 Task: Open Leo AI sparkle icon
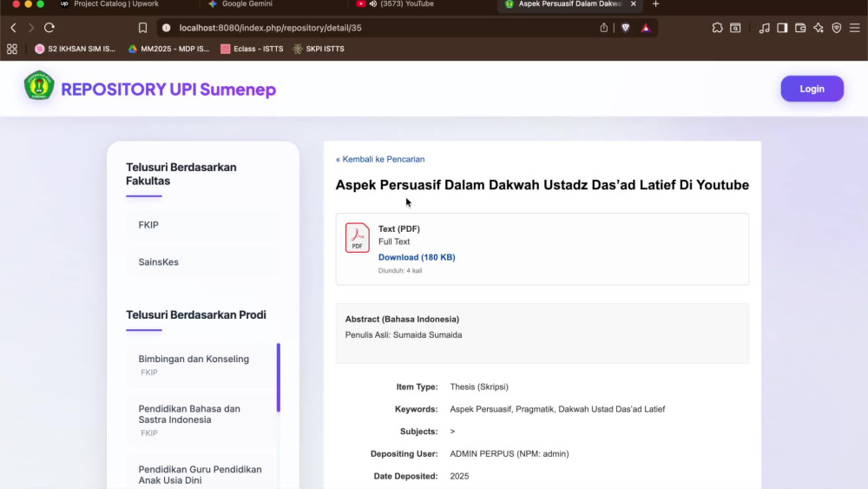(819, 28)
